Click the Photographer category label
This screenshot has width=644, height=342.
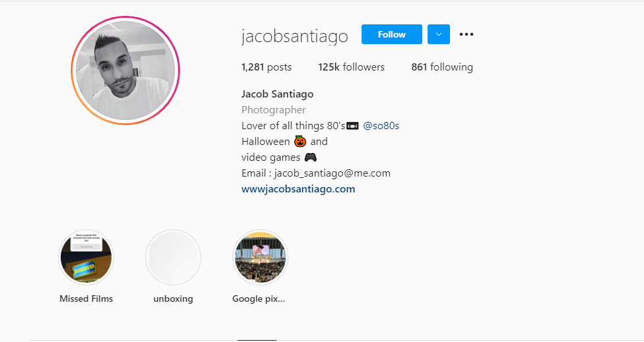point(274,110)
